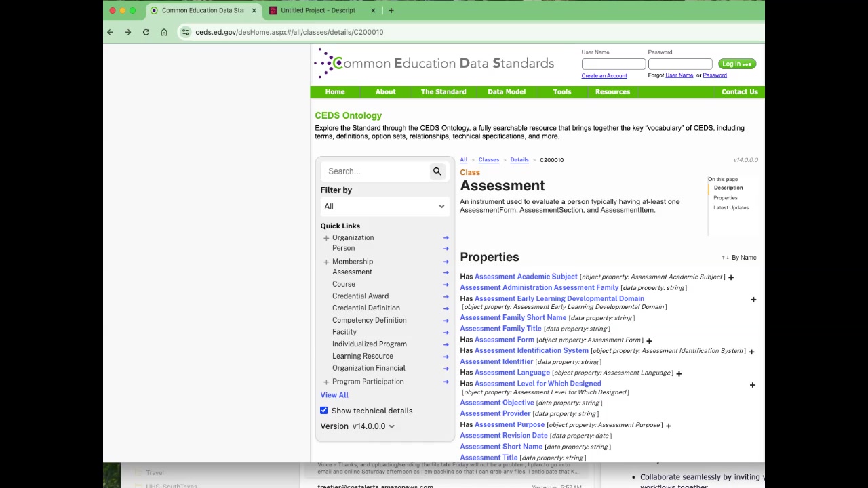Click arrow beside Individualized Program link
The height and width of the screenshot is (488, 868).
(x=446, y=344)
